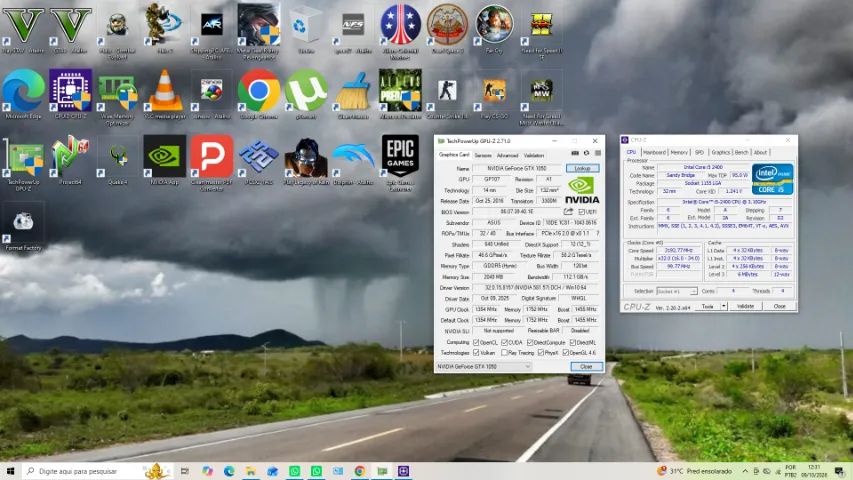853x480 pixels.
Task: Click the Tools button in CPU-Z
Action: [x=707, y=306]
